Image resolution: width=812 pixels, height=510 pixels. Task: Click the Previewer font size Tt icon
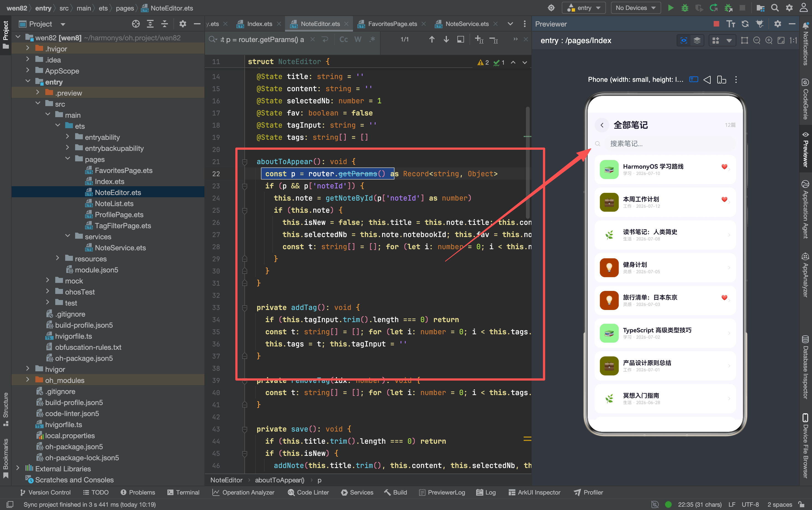coord(731,23)
